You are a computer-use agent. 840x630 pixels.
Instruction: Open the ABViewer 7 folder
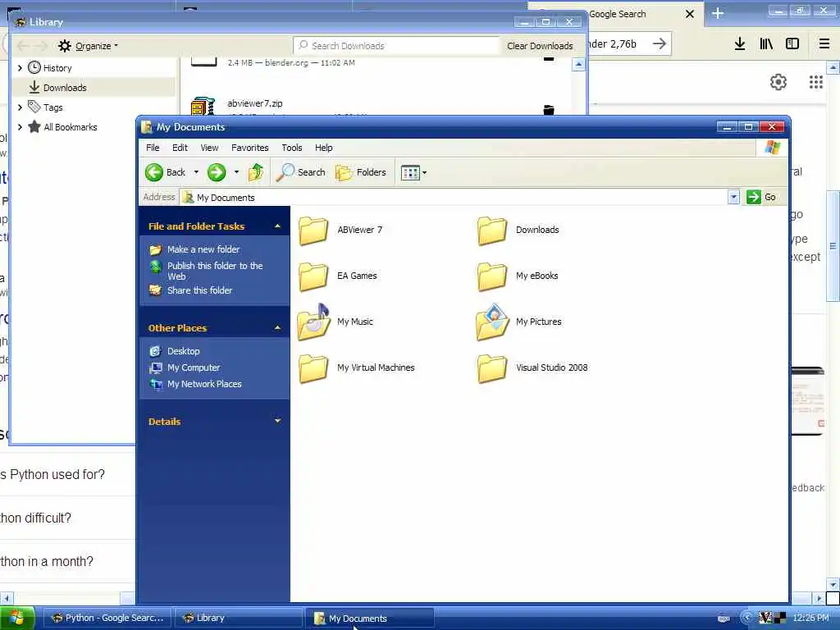(x=340, y=231)
